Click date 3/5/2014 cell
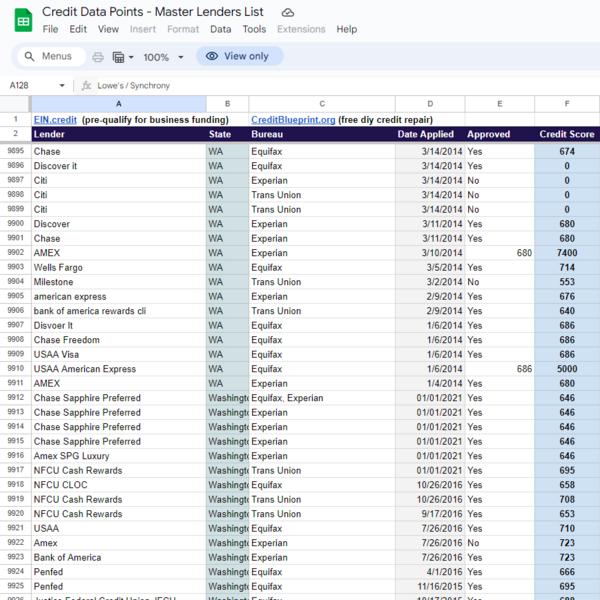 click(x=430, y=267)
